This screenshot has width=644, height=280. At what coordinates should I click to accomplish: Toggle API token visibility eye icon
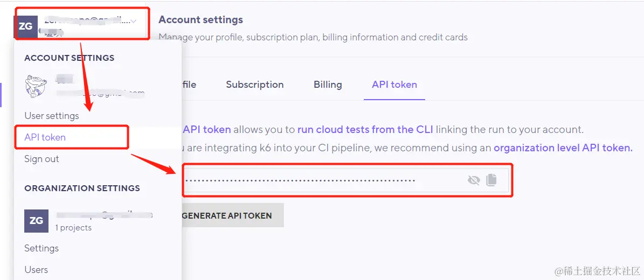[474, 180]
